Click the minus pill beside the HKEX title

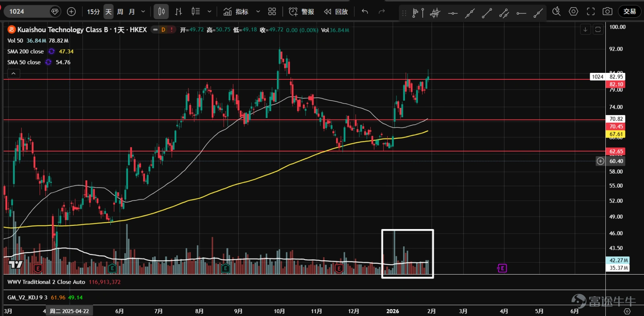coord(155,29)
